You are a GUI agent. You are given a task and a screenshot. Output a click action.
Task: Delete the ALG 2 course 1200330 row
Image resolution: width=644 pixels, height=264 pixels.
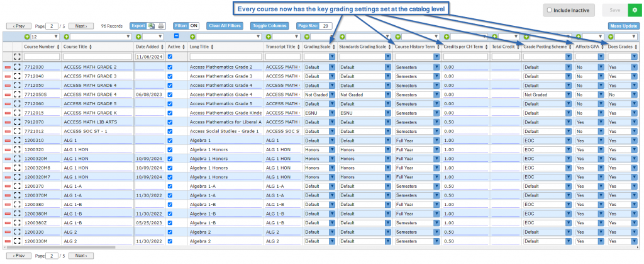8,232
